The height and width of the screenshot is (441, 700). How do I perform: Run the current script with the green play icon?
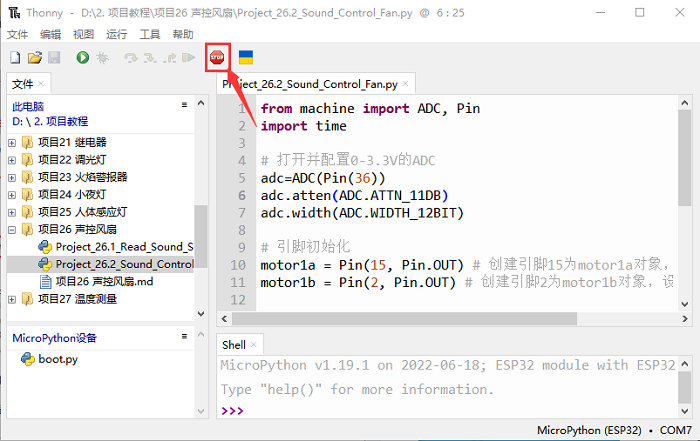(x=82, y=58)
